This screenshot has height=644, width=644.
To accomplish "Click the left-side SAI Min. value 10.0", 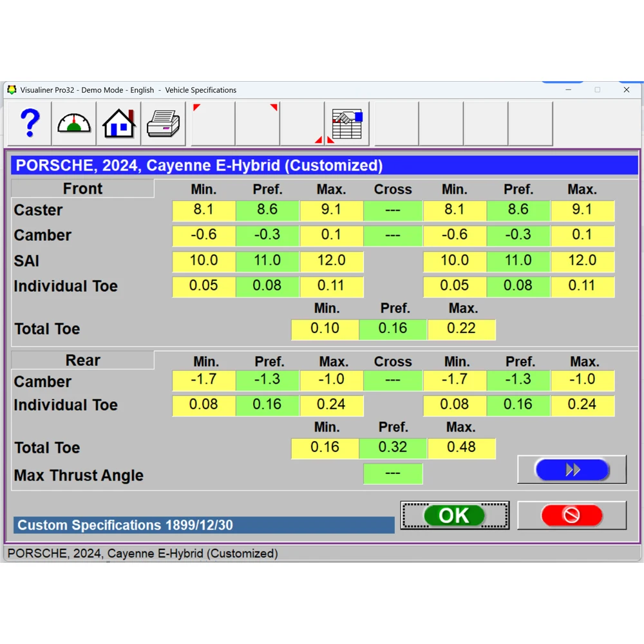I will pyautogui.click(x=204, y=261).
